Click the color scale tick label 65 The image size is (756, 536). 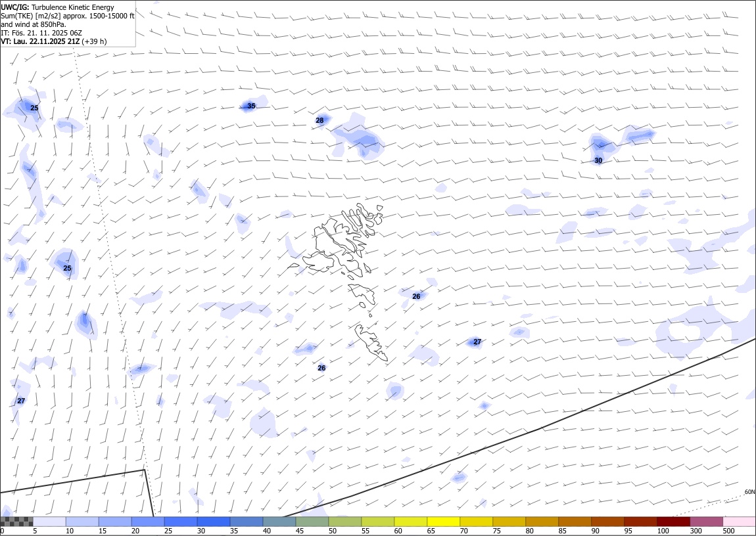click(431, 531)
